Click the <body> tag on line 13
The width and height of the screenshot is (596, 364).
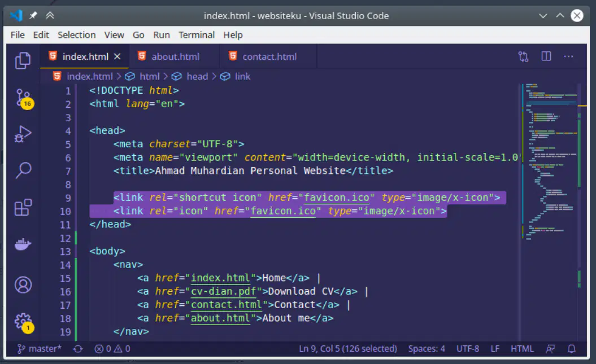point(107,251)
